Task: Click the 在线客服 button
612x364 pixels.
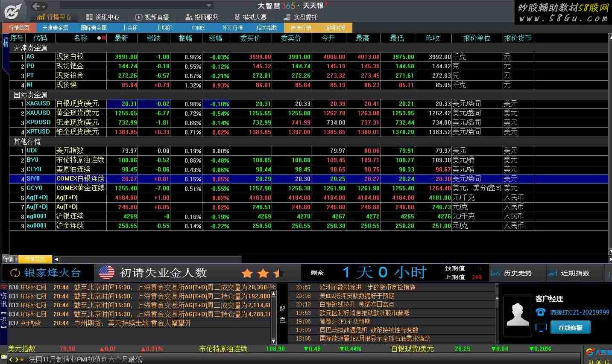Action: tap(570, 328)
